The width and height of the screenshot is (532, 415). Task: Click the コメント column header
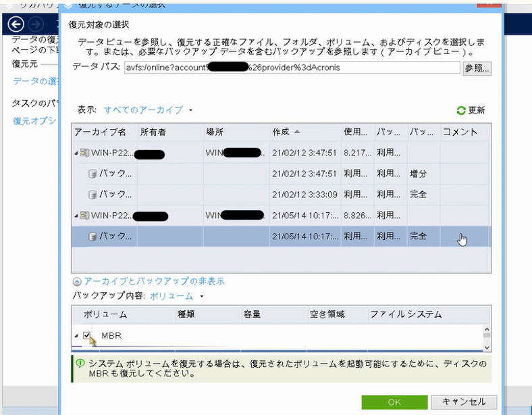pos(465,132)
